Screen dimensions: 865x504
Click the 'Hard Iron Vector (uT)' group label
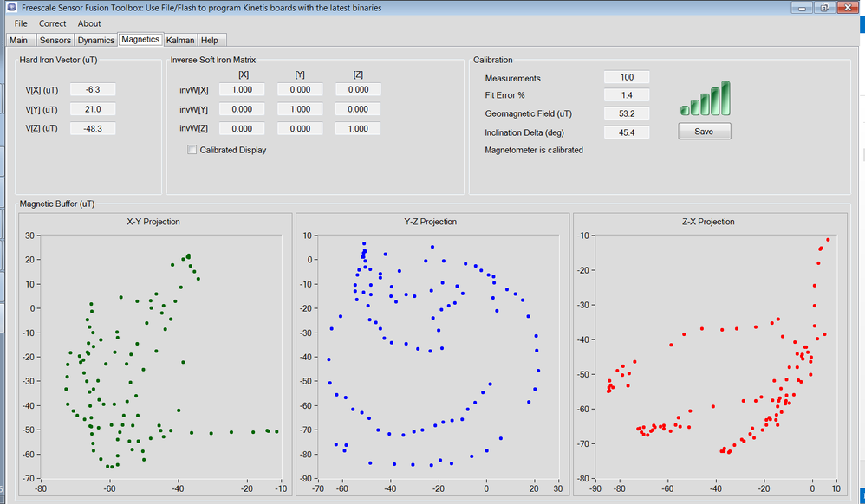coord(58,60)
